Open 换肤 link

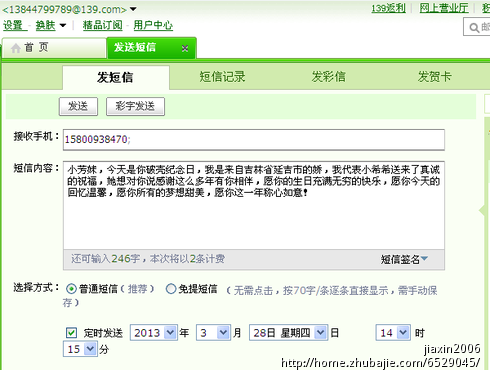pyautogui.click(x=45, y=25)
